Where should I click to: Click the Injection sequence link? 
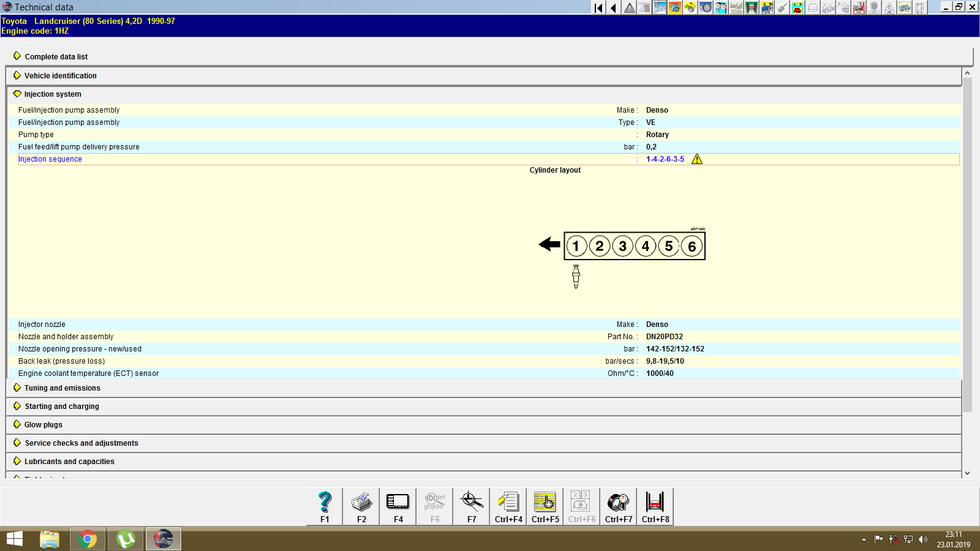50,159
